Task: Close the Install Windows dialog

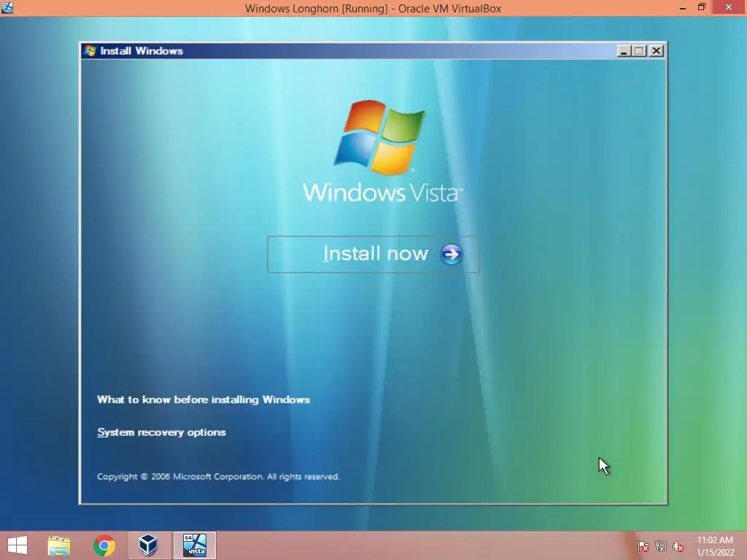Action: click(x=656, y=51)
